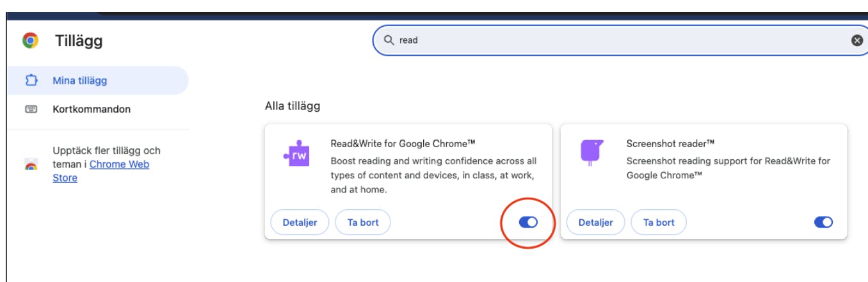Click the Chrome Web Store icon
Viewport: 868px width, 282px height.
(x=31, y=165)
